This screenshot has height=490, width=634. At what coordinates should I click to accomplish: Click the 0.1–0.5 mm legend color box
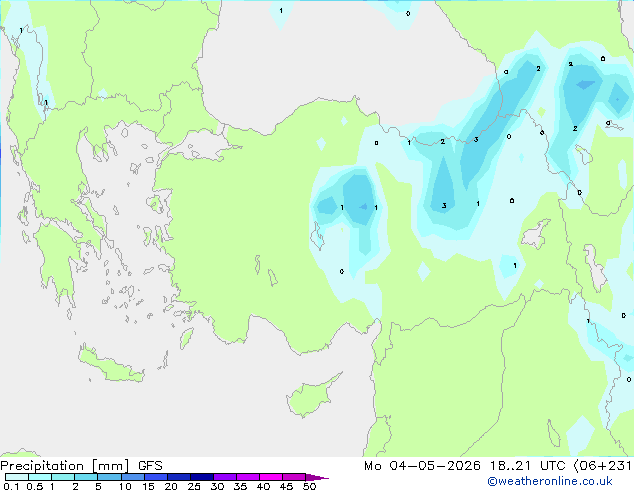[17, 477]
